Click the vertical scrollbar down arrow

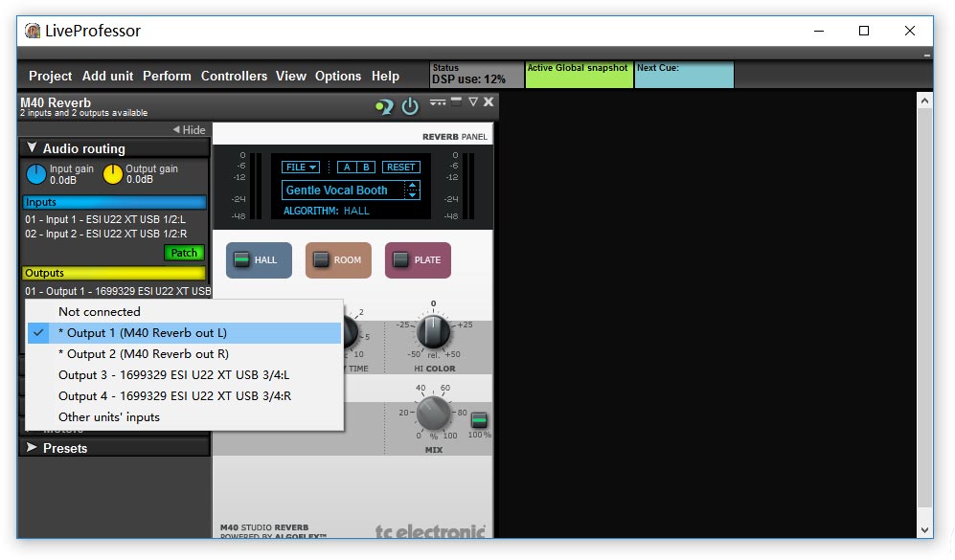(x=924, y=530)
